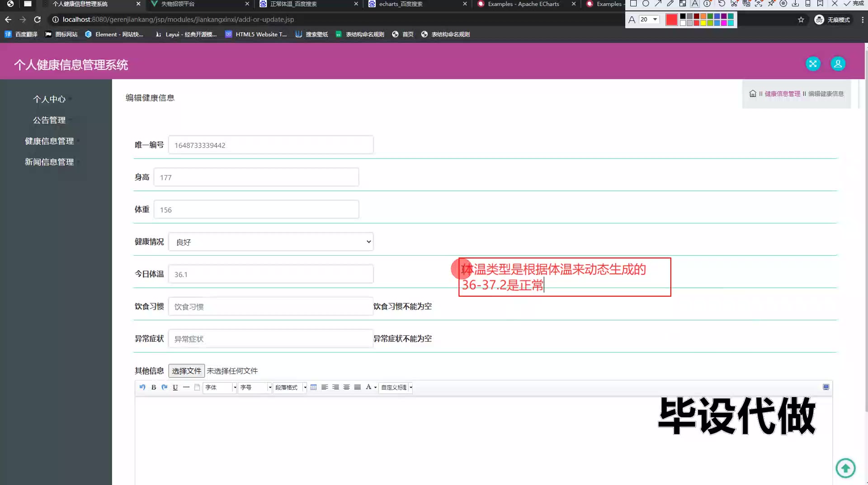Align text right in the editor

pyautogui.click(x=335, y=387)
